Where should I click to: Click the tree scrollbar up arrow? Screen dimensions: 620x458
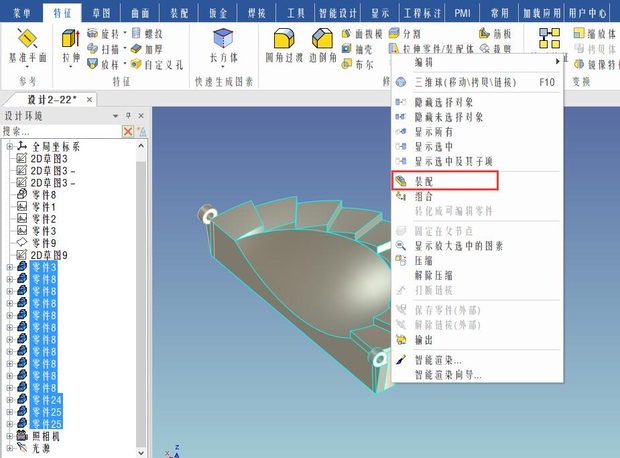click(141, 146)
